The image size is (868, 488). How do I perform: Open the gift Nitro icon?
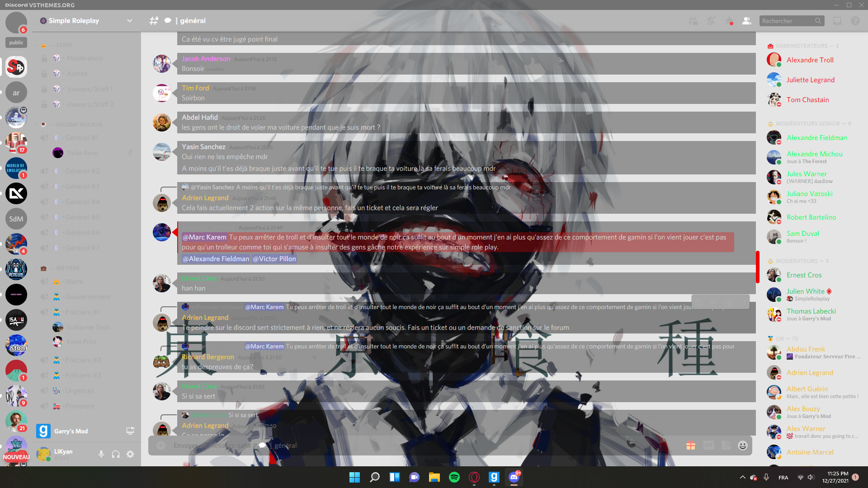(691, 446)
